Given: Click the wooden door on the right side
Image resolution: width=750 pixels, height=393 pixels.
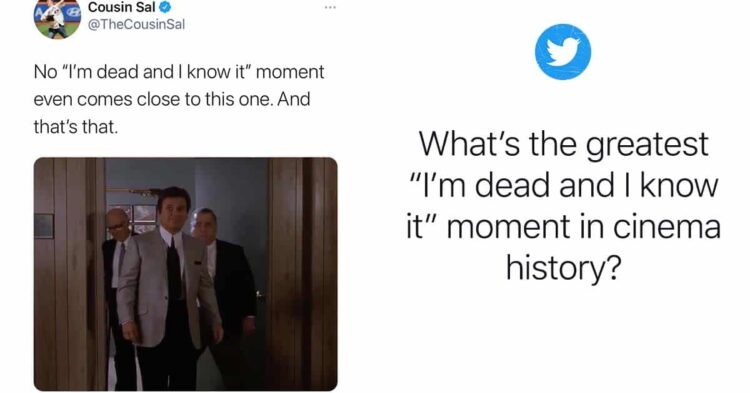Looking at the screenshot, I should click(x=301, y=274).
